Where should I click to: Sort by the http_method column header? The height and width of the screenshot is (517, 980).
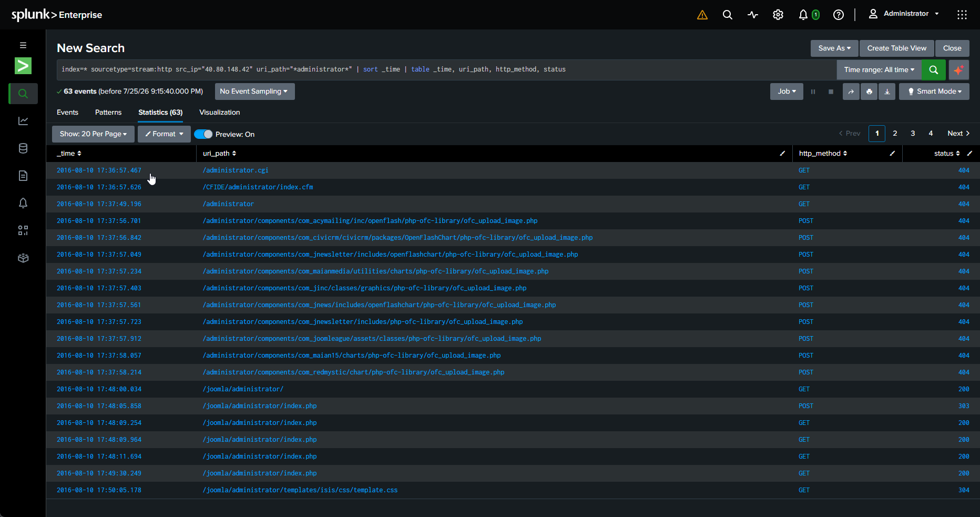pos(823,154)
